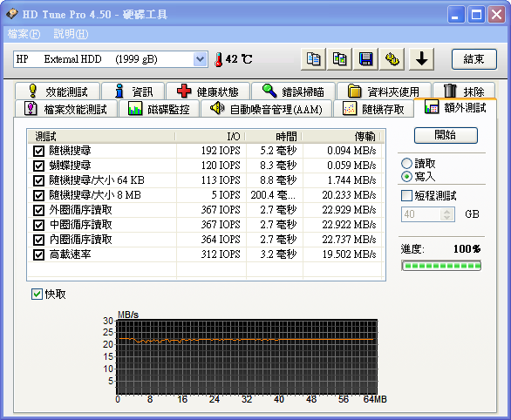Open the 健康狀態 tab with red cross
Viewport: 511px width, 420px height.
(x=208, y=91)
